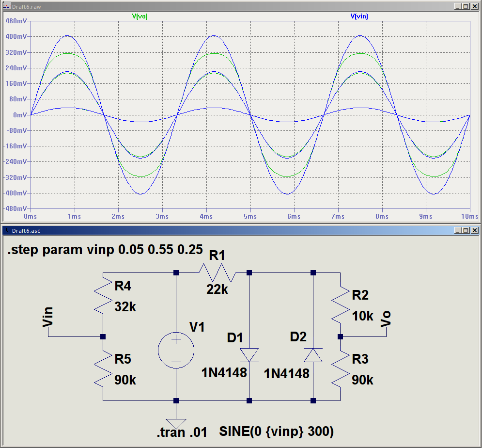Image resolution: width=482 pixels, height=448 pixels.
Task: Click the junction node between R2 and R3
Action: click(x=340, y=336)
